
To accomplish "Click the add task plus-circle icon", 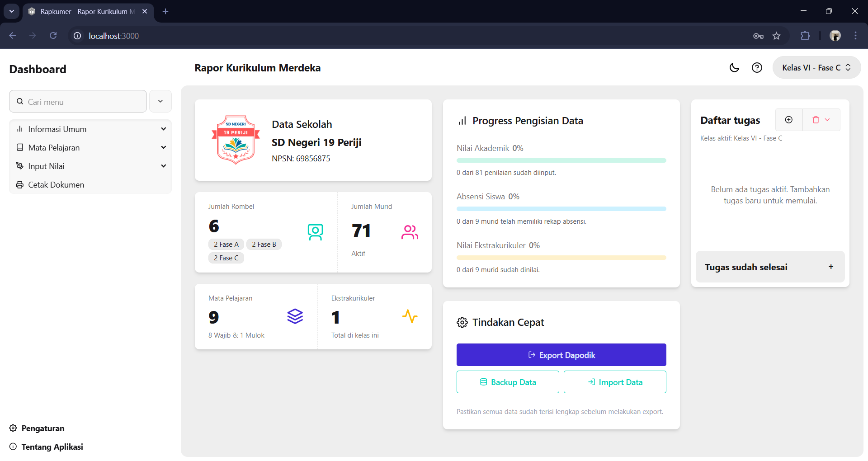I will [789, 120].
